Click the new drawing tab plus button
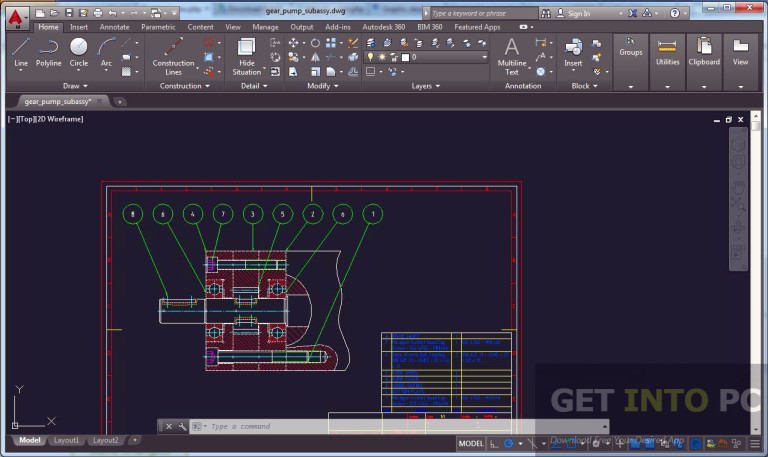 coord(119,102)
